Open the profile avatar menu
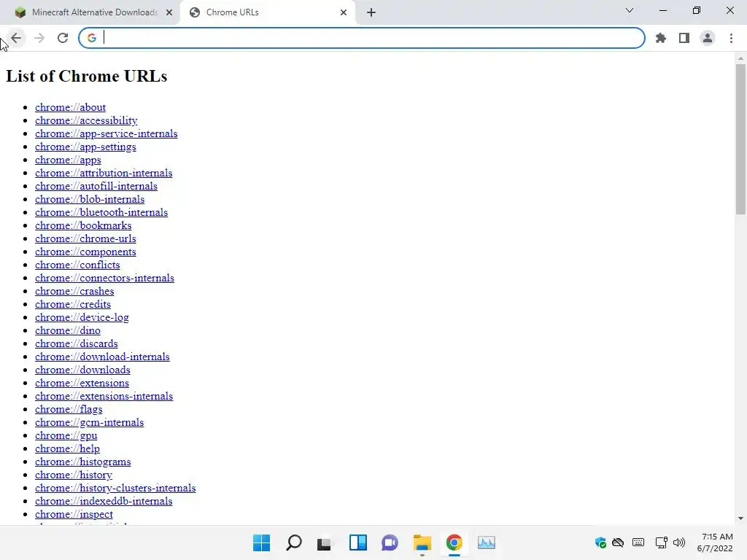 pos(708,38)
